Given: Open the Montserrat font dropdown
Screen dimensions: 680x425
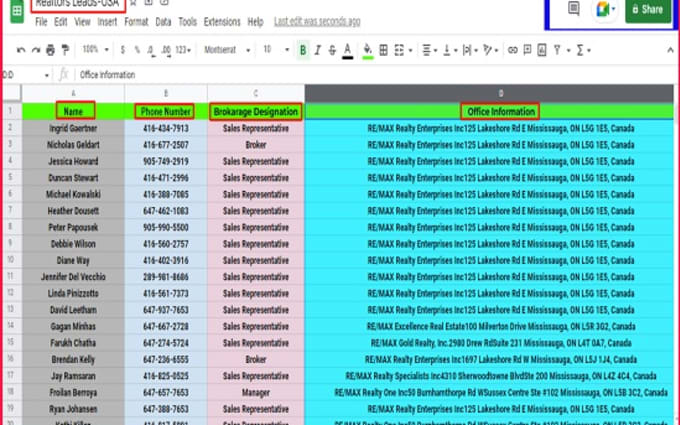Looking at the screenshot, I should (227, 50).
